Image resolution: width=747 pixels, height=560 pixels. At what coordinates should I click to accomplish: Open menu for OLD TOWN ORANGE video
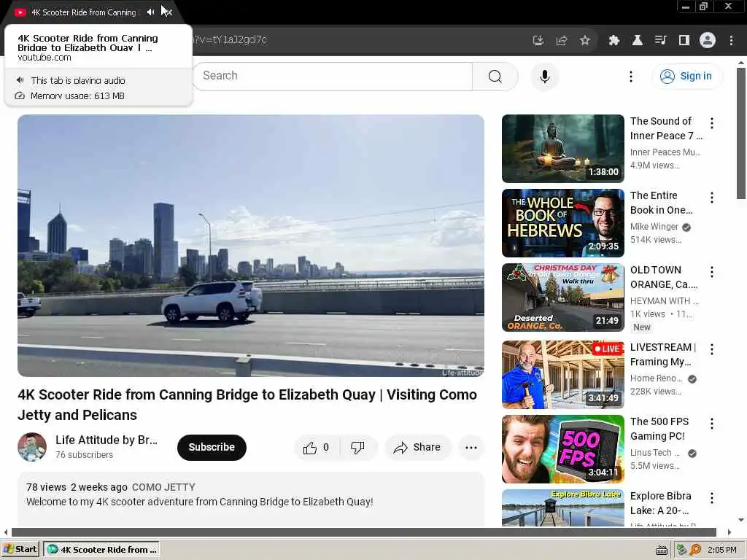coord(712,272)
